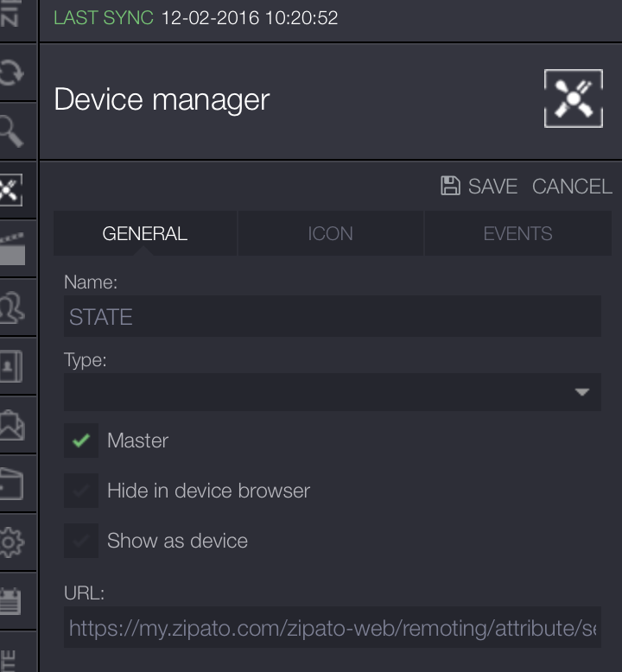The width and height of the screenshot is (622, 672).
Task: Tick the Show as device checkbox
Action: tap(81, 541)
